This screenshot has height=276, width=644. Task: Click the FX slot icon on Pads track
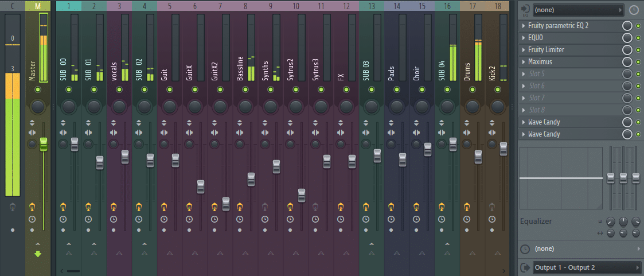click(390, 206)
